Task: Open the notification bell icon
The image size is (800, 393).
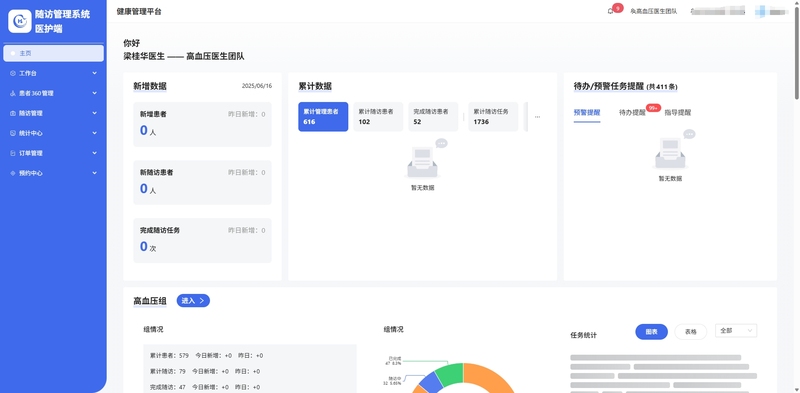Action: (x=610, y=11)
